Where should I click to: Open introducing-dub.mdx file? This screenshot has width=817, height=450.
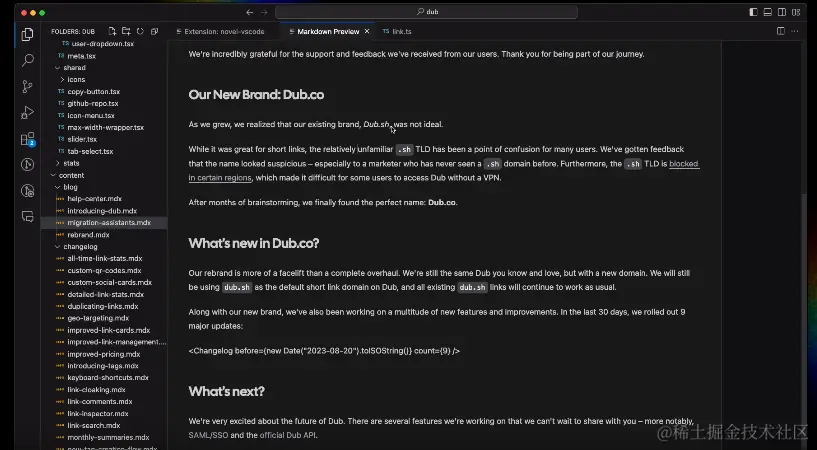[102, 211]
